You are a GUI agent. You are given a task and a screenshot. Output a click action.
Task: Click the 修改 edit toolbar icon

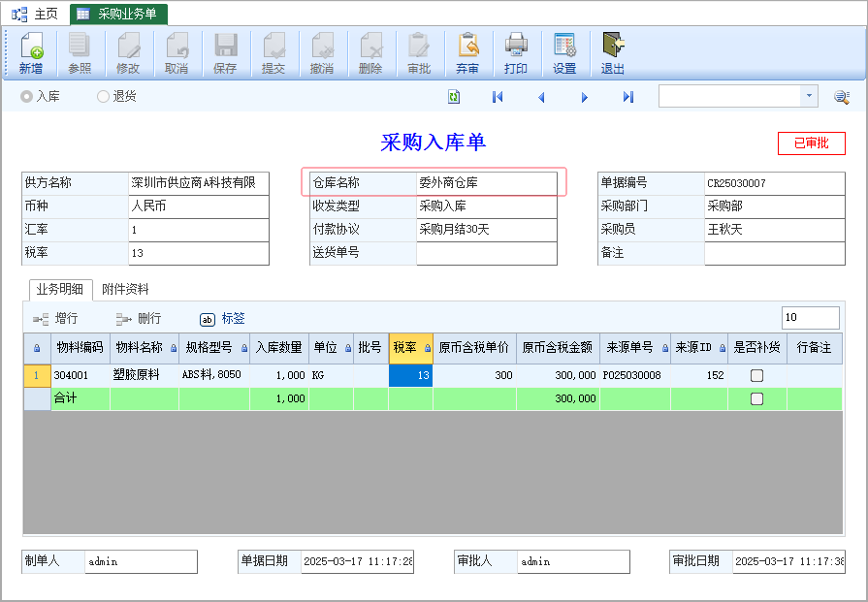128,53
